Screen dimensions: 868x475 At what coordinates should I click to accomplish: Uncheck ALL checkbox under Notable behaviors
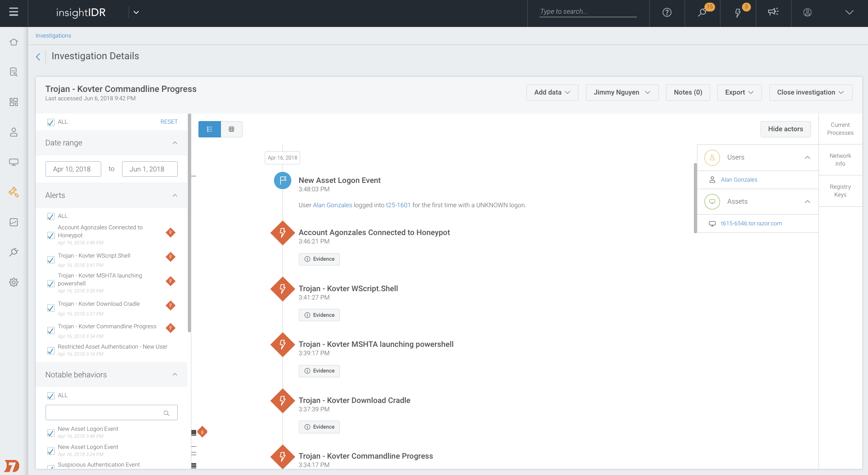[x=51, y=395]
